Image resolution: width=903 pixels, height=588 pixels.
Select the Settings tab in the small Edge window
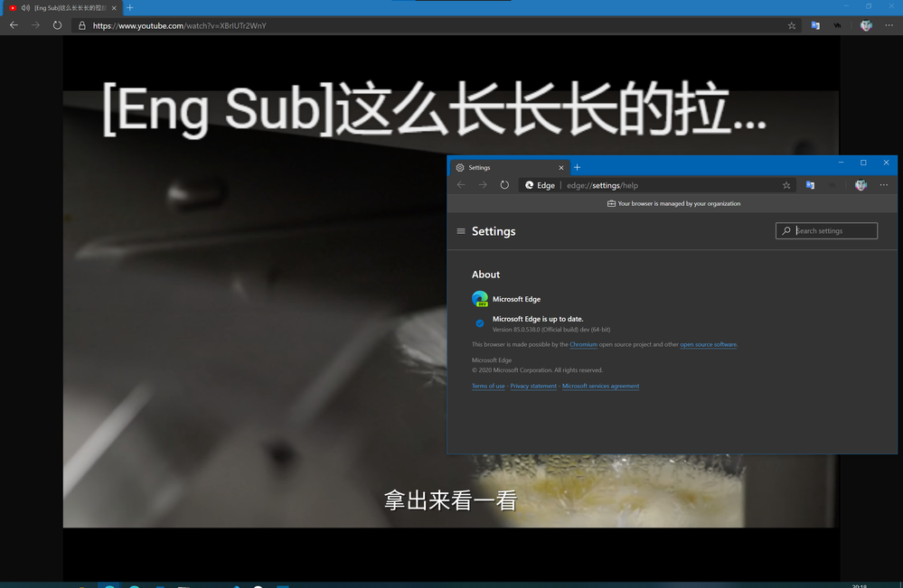(x=509, y=167)
